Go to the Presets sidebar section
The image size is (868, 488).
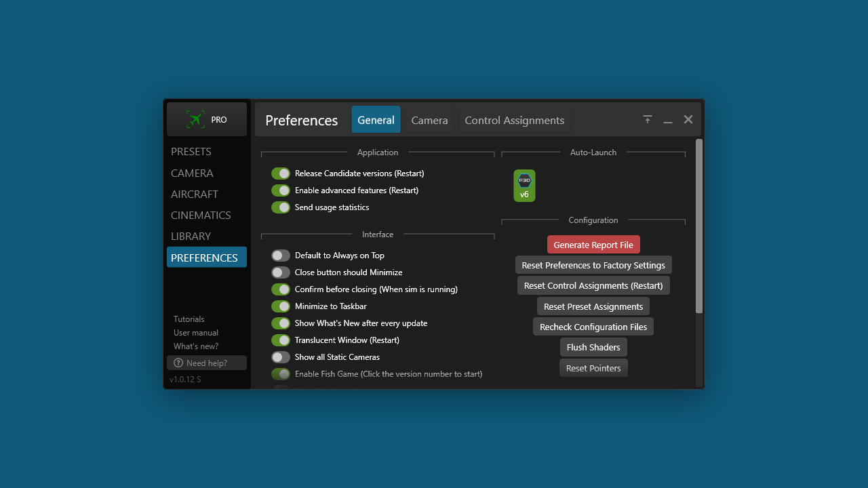pos(191,152)
